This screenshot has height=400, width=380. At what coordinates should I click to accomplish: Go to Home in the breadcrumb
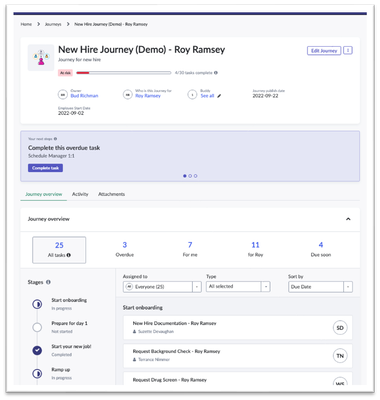point(26,24)
